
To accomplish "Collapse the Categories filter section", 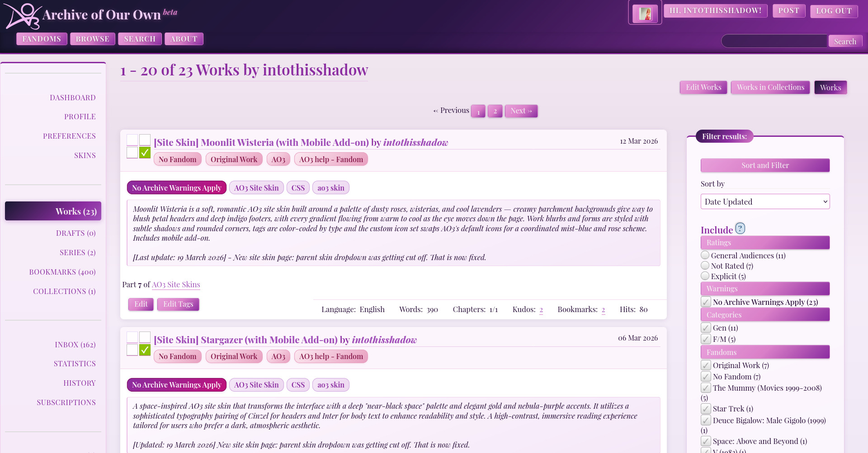I will pyautogui.click(x=765, y=315).
